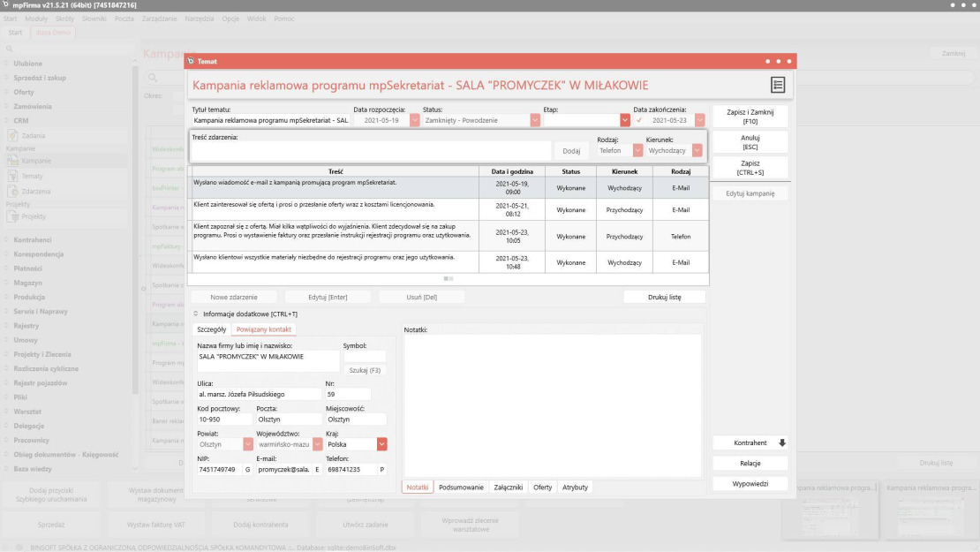Select Kontrahenci in the sidebar
980x552 pixels.
click(33, 240)
